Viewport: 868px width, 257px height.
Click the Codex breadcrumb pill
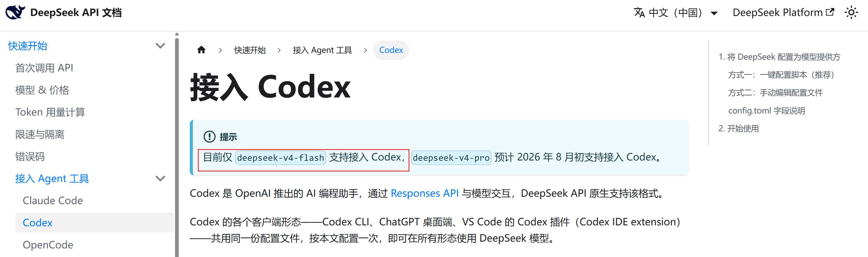391,50
